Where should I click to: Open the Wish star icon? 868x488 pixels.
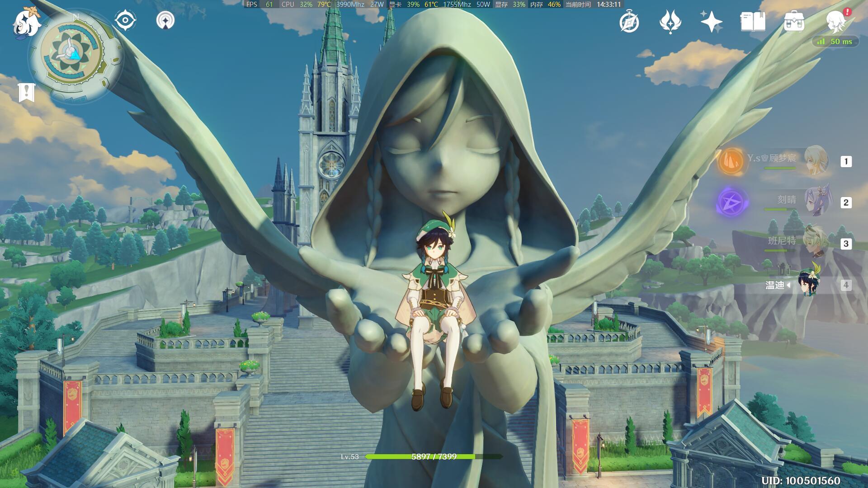coord(711,22)
